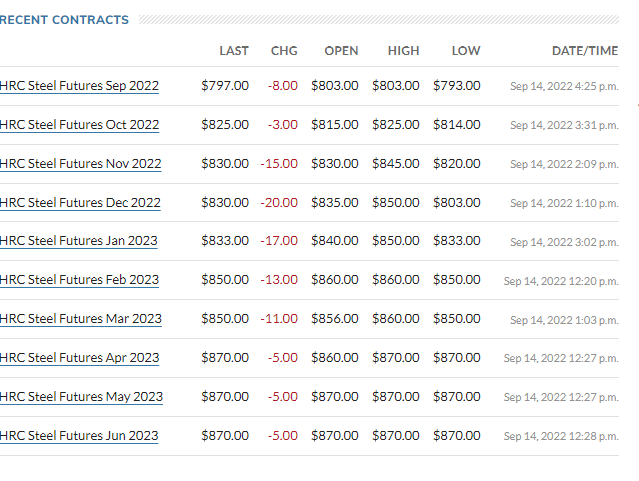
Task: Open HRC Steel Futures Jun 2023 contract
Action: 79,436
